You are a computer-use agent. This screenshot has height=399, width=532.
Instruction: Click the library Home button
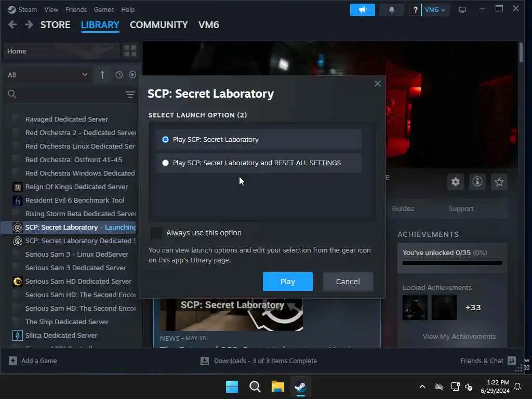[62, 51]
